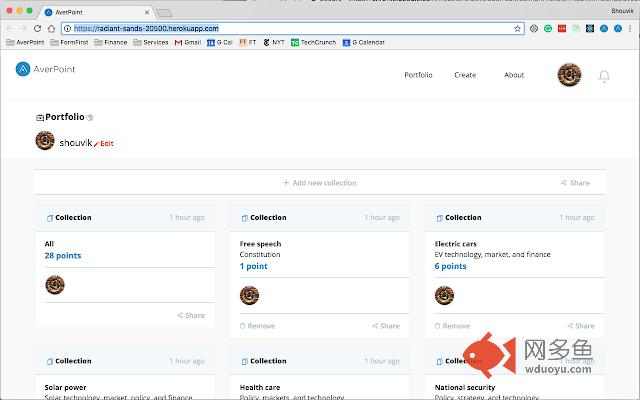Click the user avatar in navigation bar
The width and height of the screenshot is (640, 400).
(x=570, y=76)
